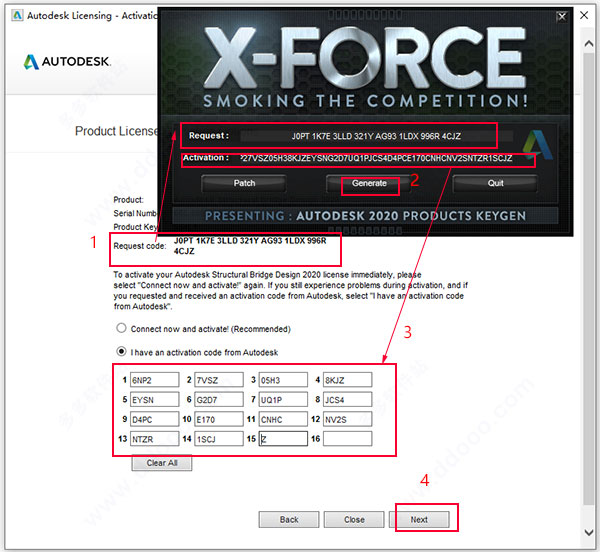
Task: Click the Request field in X-Force window
Action: (x=376, y=136)
